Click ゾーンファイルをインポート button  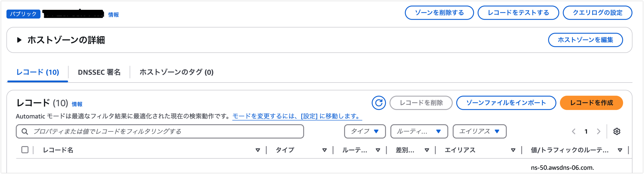[x=506, y=103]
